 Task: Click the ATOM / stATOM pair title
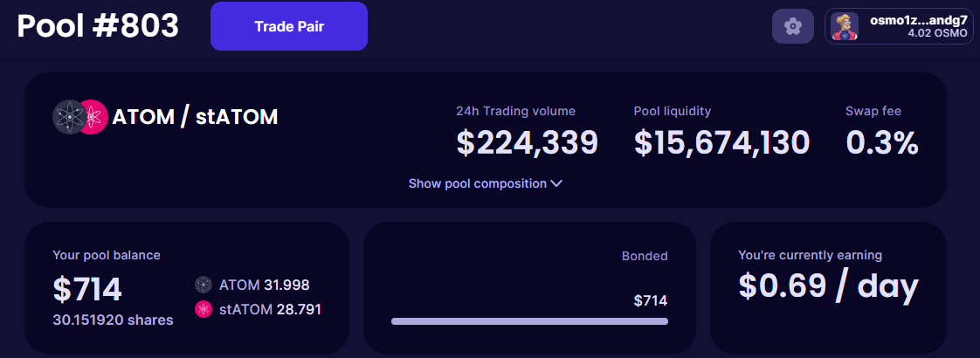pyautogui.click(x=195, y=117)
